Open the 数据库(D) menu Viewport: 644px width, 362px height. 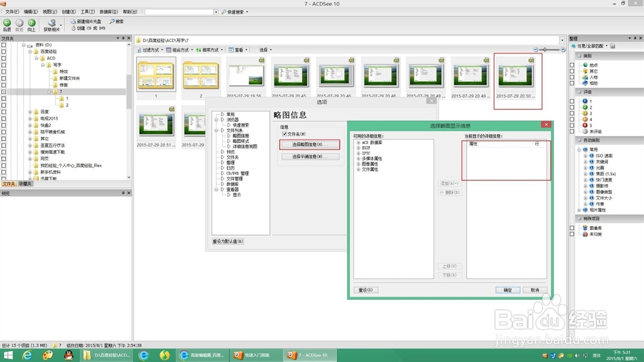click(x=108, y=12)
